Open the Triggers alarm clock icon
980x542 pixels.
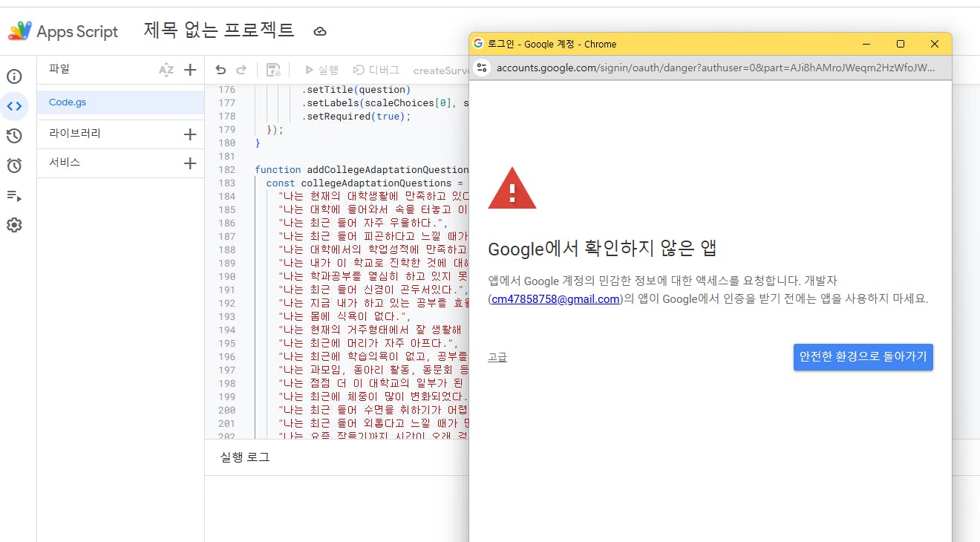pyautogui.click(x=14, y=166)
